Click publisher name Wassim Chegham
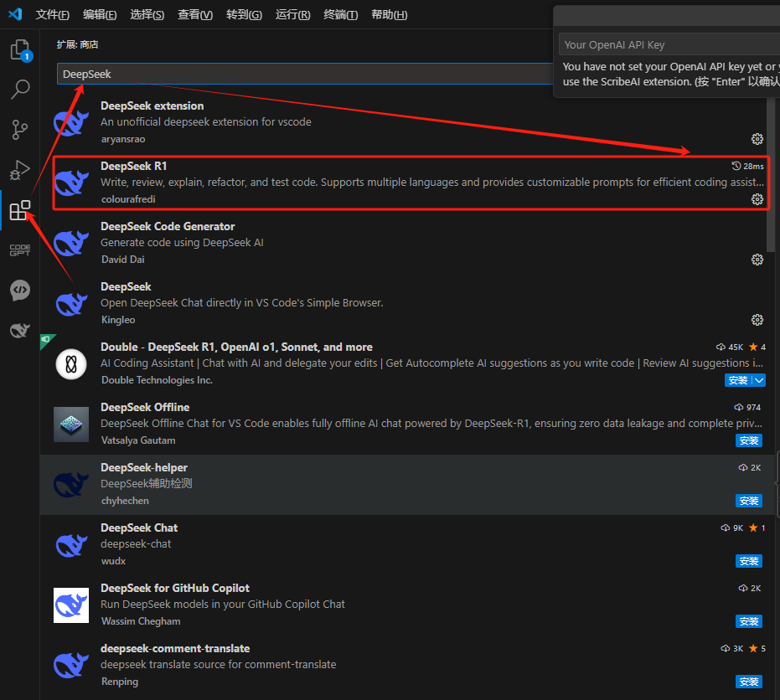Viewport: 780px width, 700px height. point(141,621)
